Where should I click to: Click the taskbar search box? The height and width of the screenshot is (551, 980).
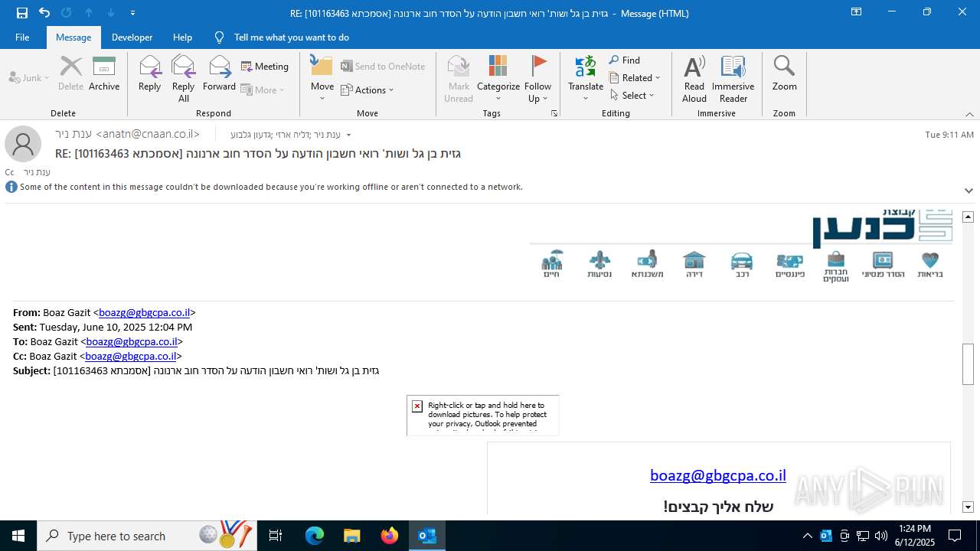(147, 536)
